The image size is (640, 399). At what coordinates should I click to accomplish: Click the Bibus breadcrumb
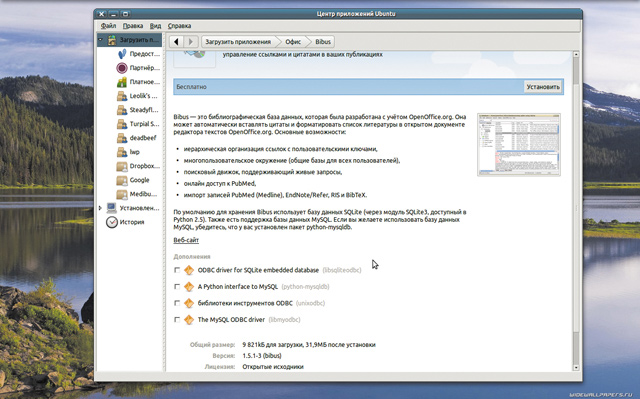323,42
